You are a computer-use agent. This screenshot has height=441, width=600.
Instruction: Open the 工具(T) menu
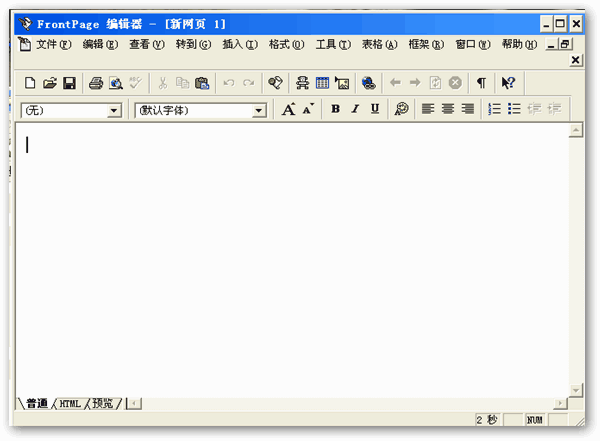(x=333, y=44)
